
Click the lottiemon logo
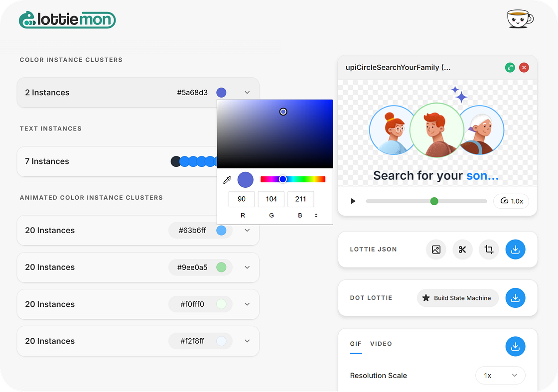pyautogui.click(x=67, y=19)
